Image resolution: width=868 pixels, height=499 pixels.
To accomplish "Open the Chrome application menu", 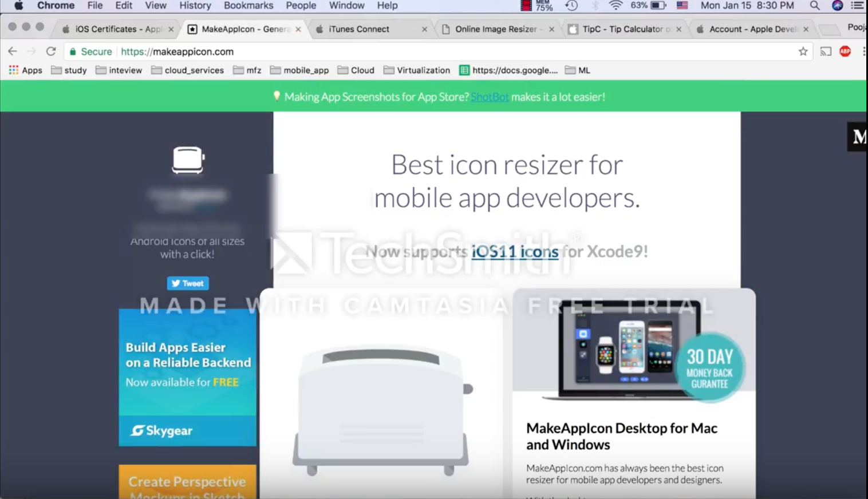I will coord(56,6).
